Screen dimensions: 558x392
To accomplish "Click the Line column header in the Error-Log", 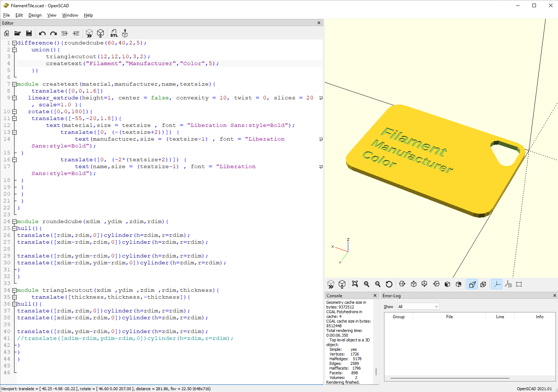I will [x=500, y=317].
